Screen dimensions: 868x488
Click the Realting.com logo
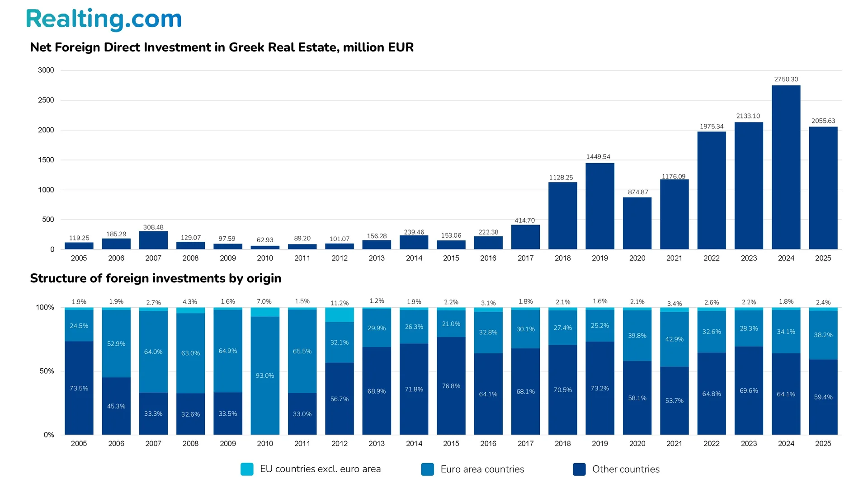103,19
